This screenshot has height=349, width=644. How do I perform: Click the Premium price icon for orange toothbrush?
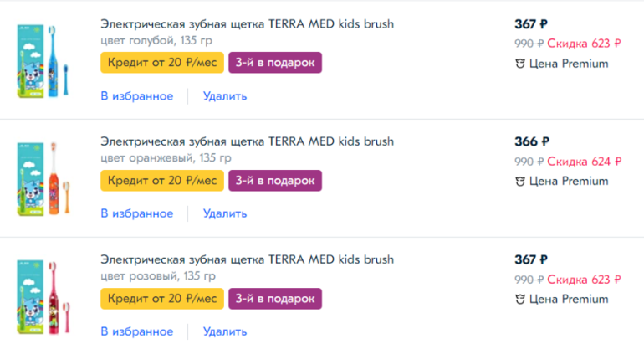(519, 181)
